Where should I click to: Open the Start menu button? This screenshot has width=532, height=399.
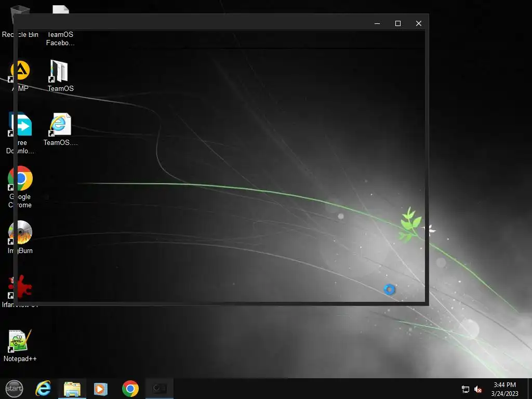[14, 389]
